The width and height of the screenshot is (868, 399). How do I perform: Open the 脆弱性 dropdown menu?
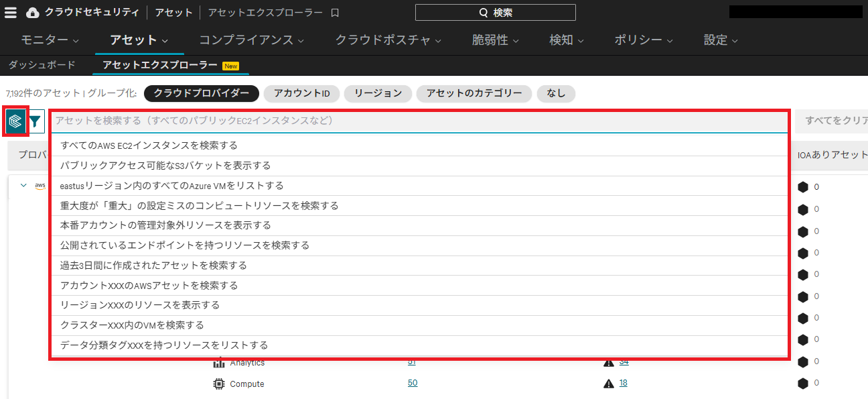(495, 40)
